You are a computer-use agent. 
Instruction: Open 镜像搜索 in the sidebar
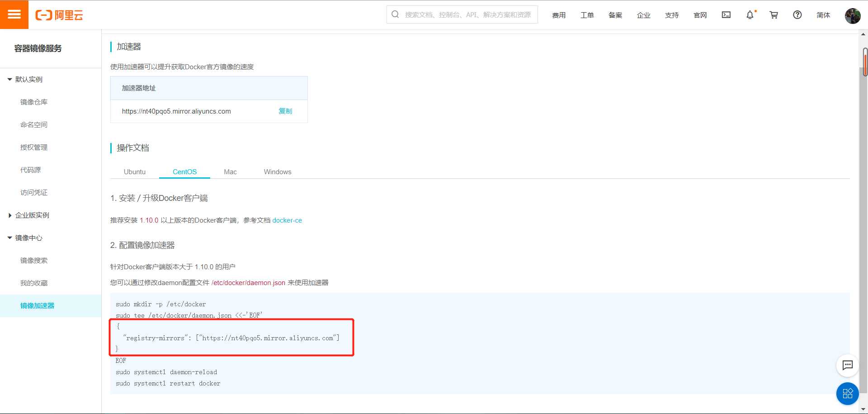[34, 260]
